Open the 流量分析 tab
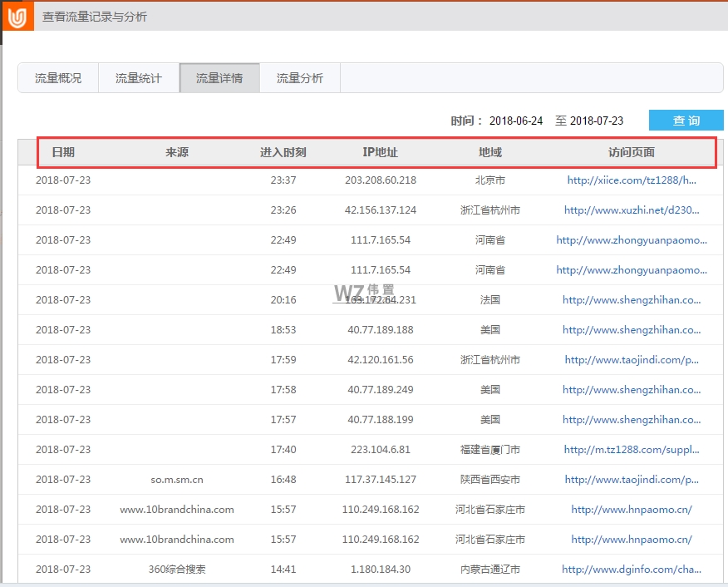This screenshot has height=587, width=728. 299,77
